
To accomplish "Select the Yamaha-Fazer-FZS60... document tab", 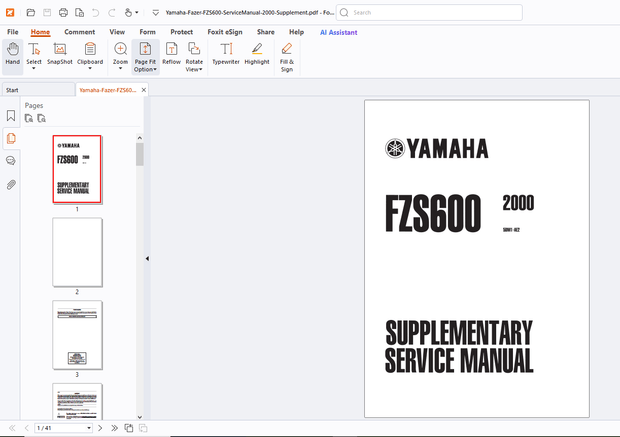I will (x=108, y=90).
